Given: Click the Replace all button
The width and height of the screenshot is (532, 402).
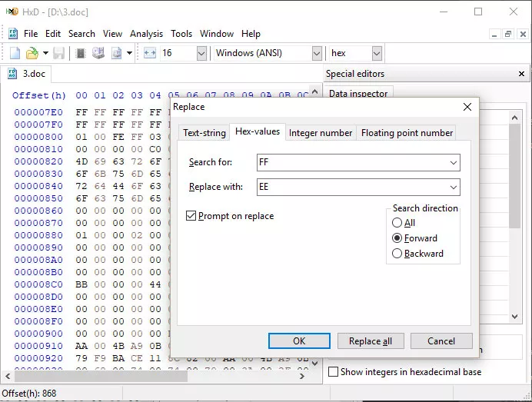Looking at the screenshot, I should point(371,341).
